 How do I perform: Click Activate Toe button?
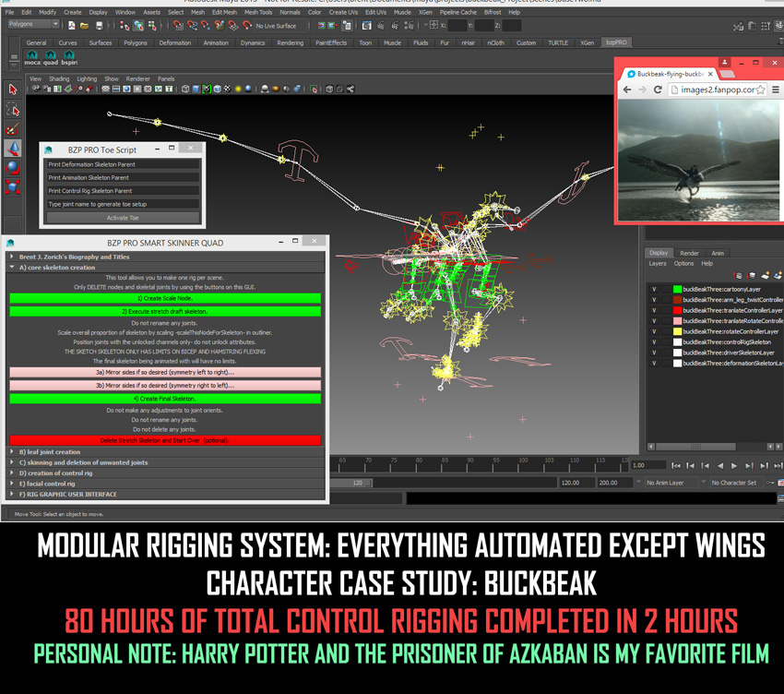click(123, 218)
